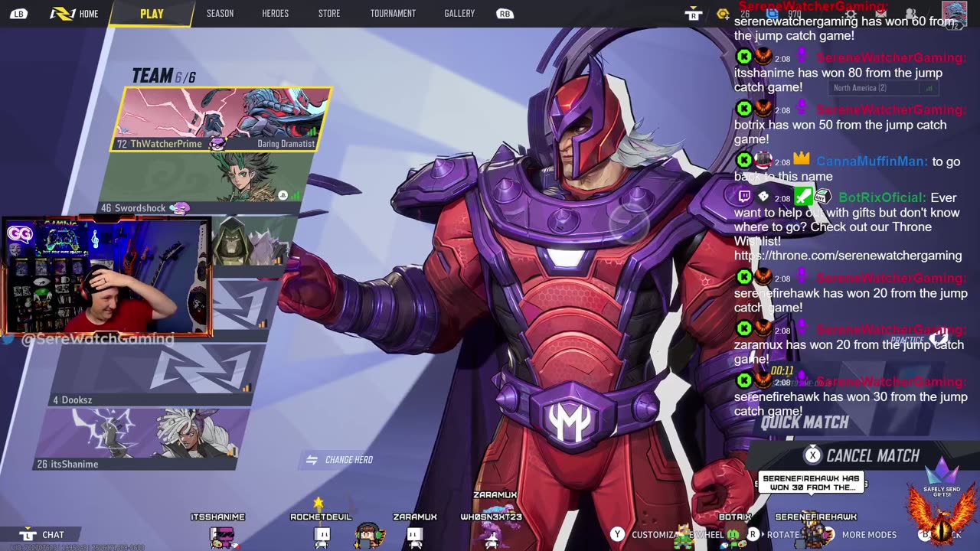This screenshot has width=980, height=551.
Task: Click the gold currency icon with plus sign
Action: click(723, 14)
